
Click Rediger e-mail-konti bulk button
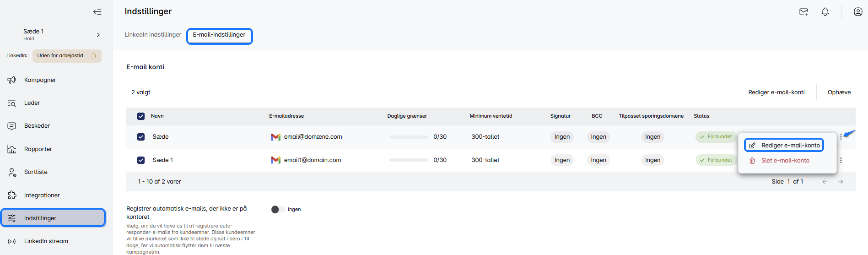(776, 92)
